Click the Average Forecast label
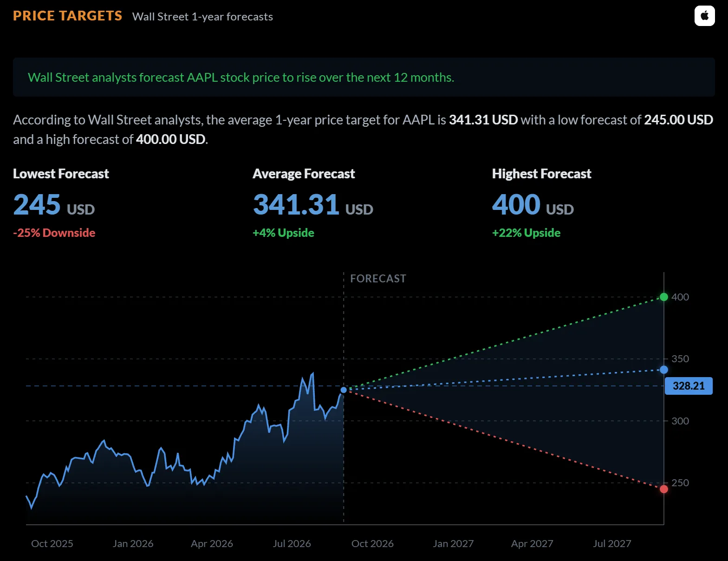The image size is (728, 561). 304,174
